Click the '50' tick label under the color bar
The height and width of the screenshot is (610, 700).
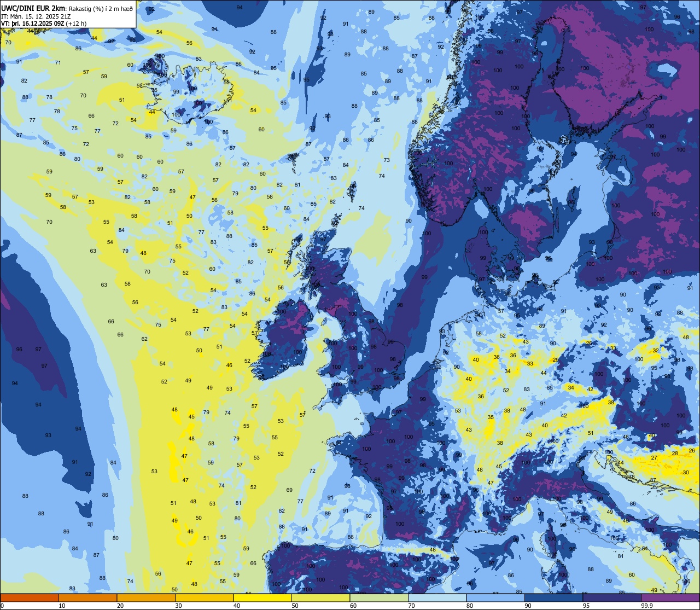295,606
